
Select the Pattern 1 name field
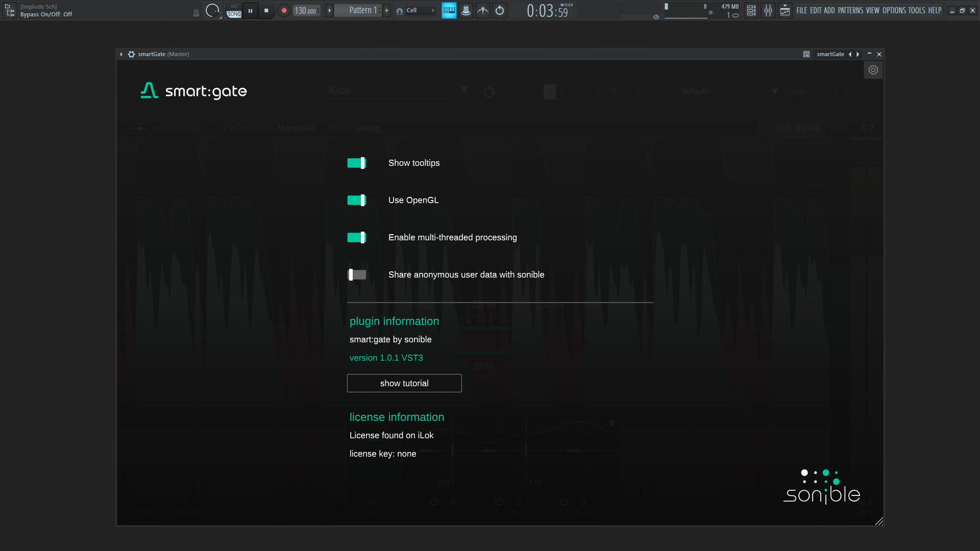pos(358,10)
